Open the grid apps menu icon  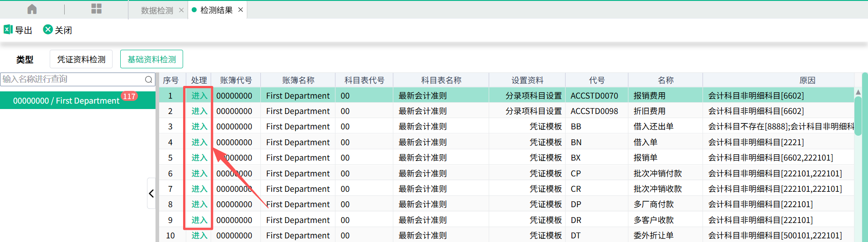click(x=96, y=9)
